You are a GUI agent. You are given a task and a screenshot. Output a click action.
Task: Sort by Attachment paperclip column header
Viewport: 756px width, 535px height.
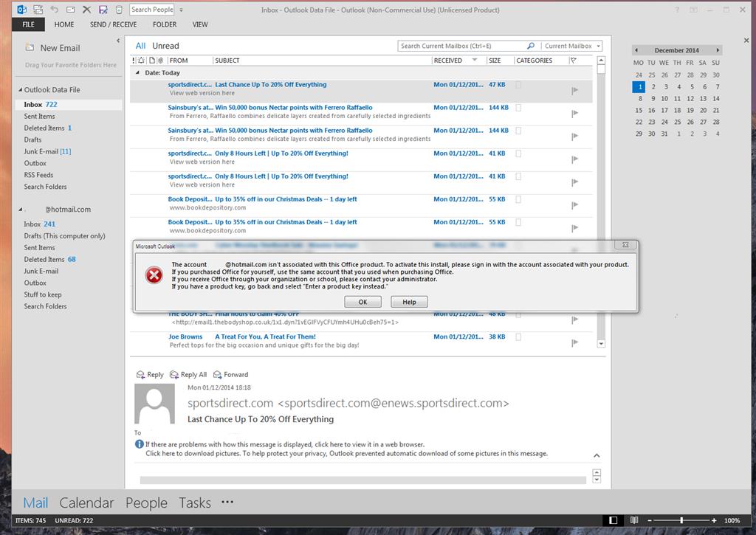160,61
